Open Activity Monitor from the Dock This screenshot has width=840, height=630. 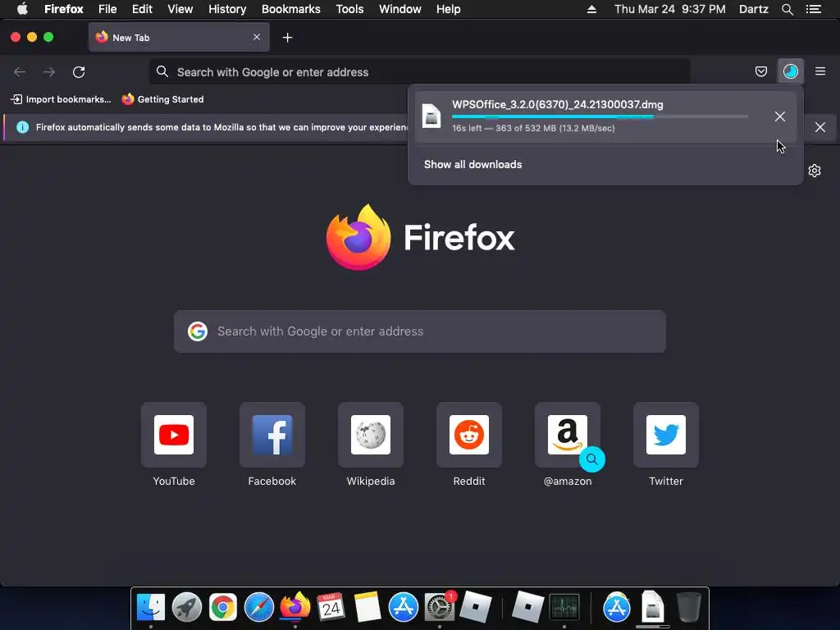[564, 607]
